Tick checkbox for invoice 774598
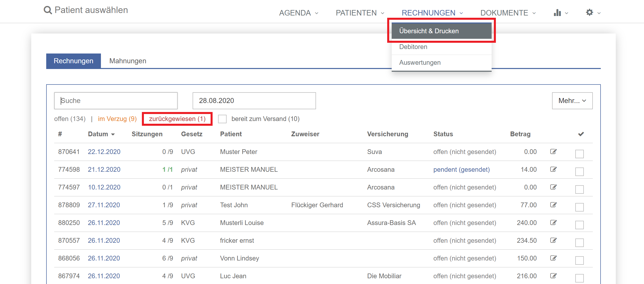 tap(579, 172)
